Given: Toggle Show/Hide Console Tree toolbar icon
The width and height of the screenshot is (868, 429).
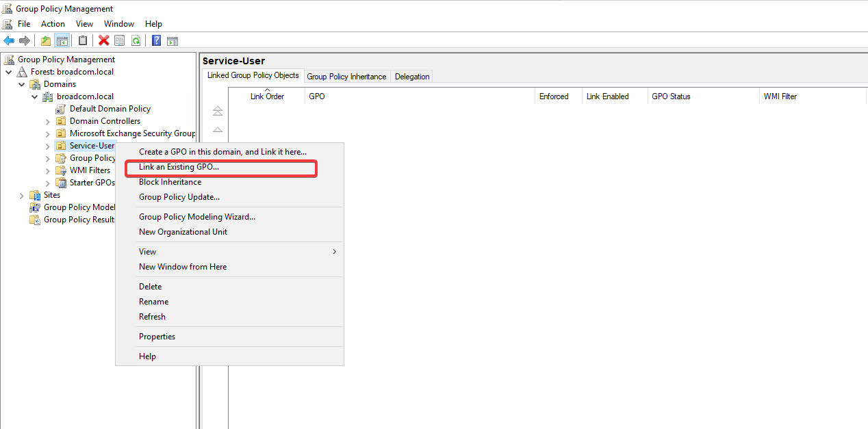Looking at the screenshot, I should pos(62,40).
